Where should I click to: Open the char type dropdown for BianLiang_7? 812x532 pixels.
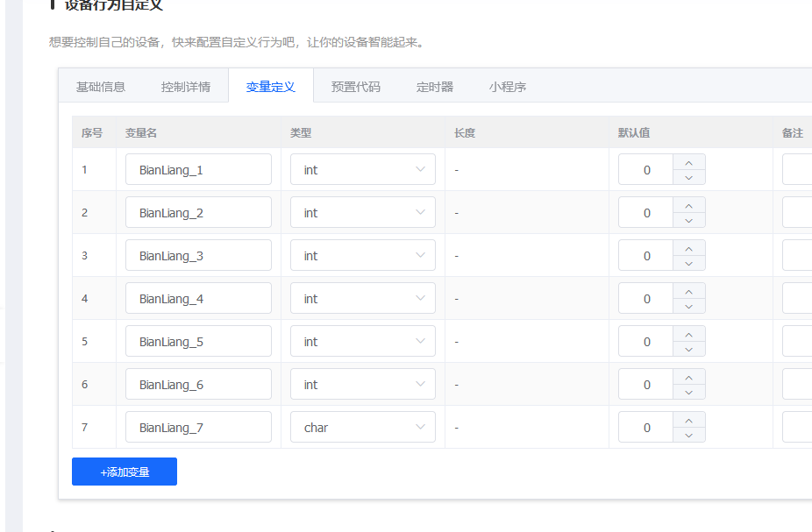tap(362, 427)
